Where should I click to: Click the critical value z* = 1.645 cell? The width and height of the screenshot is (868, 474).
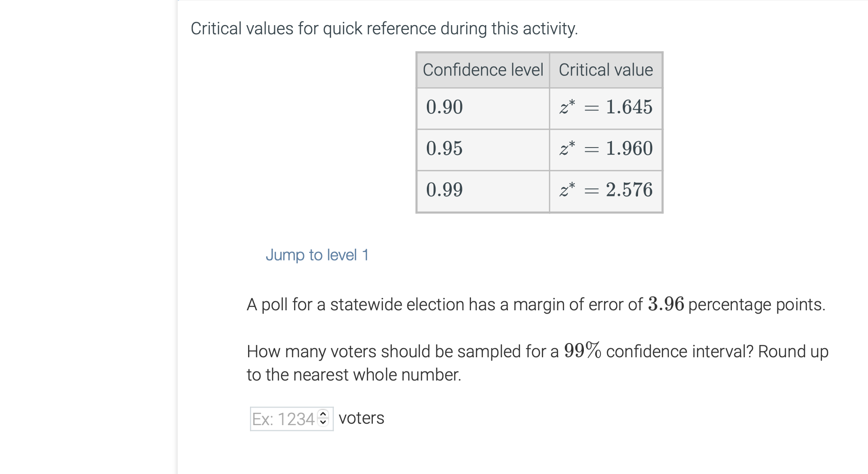pyautogui.click(x=606, y=108)
